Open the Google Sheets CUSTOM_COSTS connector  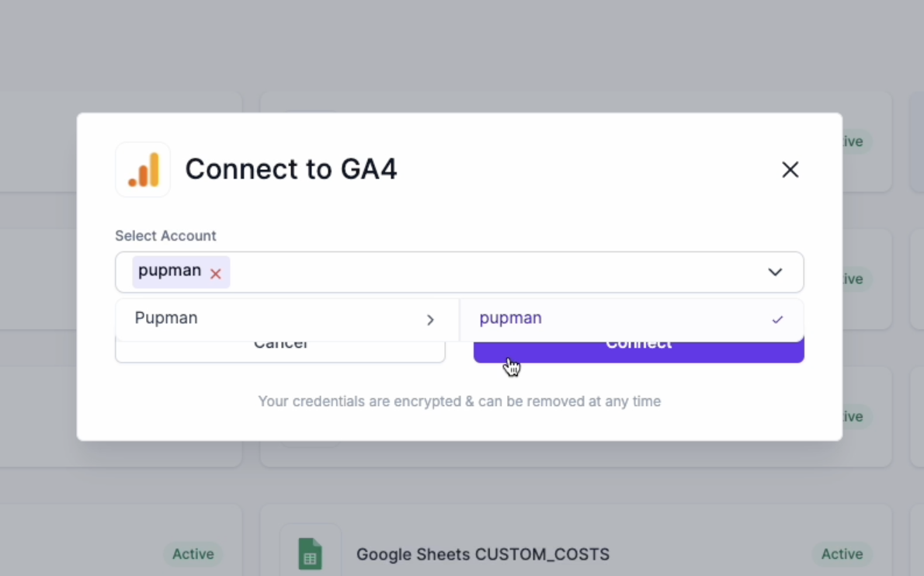[x=482, y=554]
